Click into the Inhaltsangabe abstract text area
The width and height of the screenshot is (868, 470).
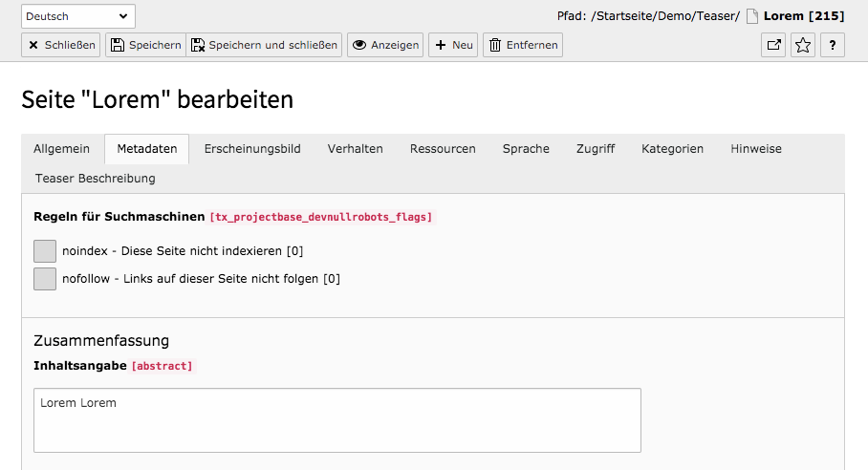coord(337,420)
